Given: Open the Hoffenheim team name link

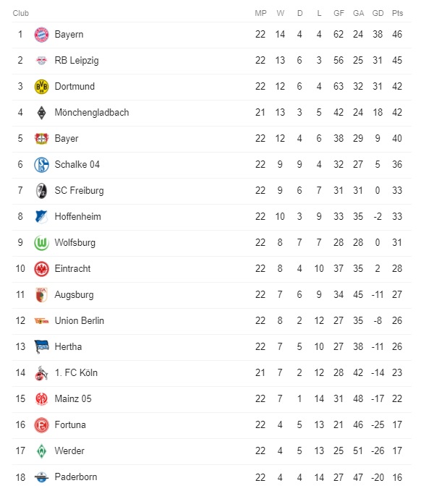Looking at the screenshot, I should [78, 217].
